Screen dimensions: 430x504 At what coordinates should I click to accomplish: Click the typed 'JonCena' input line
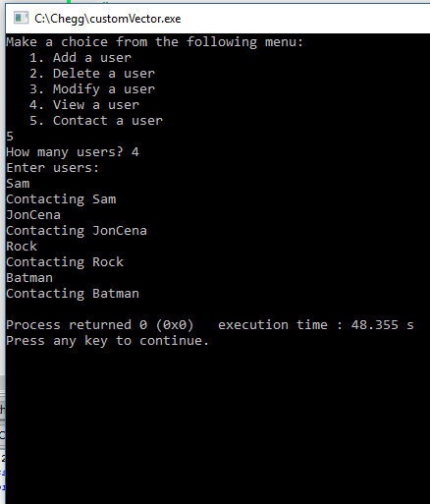(33, 215)
